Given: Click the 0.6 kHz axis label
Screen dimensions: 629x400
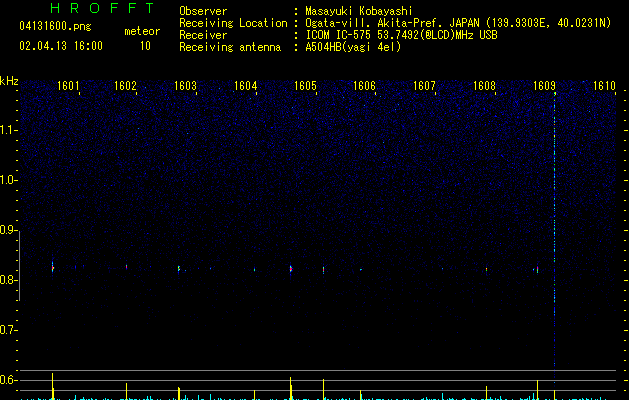Looking at the screenshot, I should 8,380.
